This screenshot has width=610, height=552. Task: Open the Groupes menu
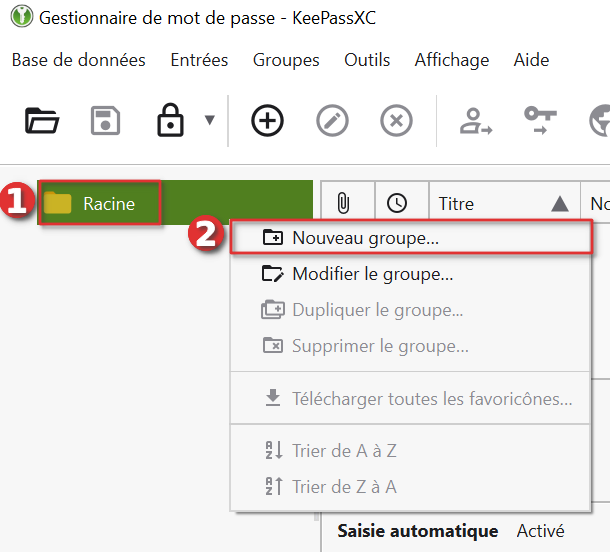coord(286,60)
